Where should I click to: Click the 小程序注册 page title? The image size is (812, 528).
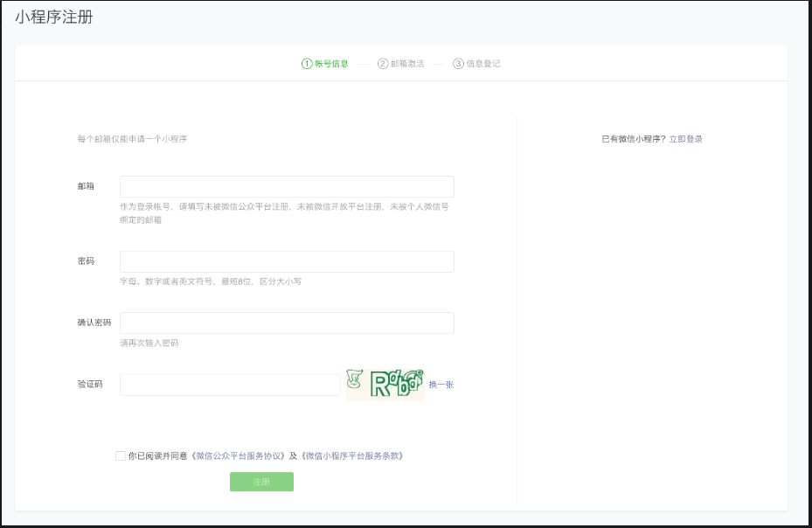54,17
